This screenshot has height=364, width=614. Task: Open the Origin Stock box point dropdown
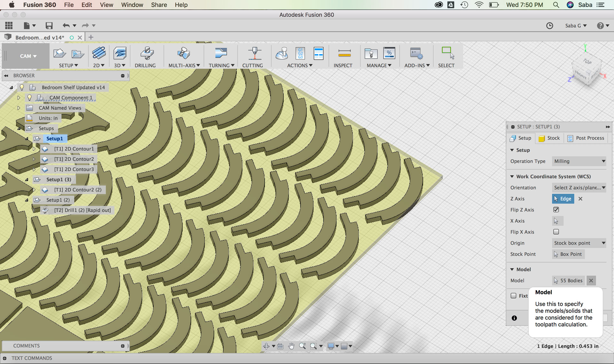click(x=579, y=243)
